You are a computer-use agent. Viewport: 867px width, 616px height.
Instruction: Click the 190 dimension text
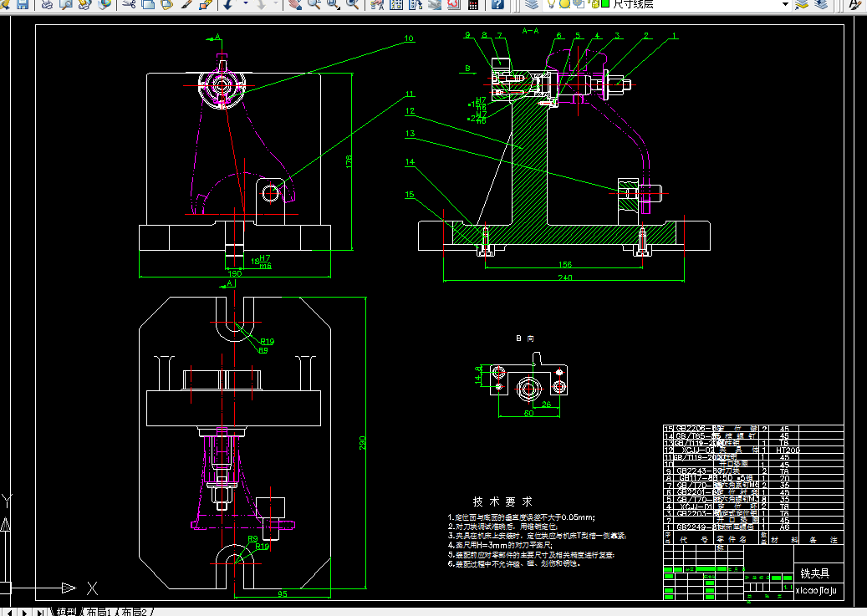(x=235, y=273)
